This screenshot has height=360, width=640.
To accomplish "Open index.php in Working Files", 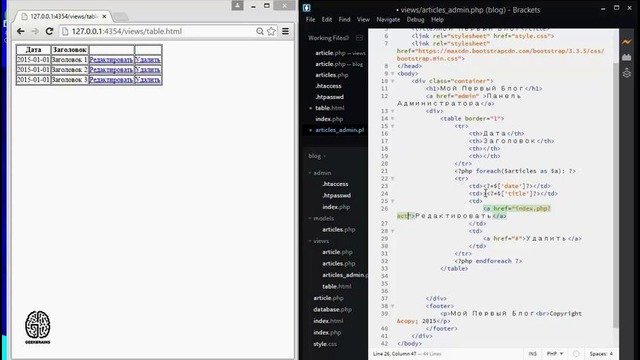I will [329, 119].
